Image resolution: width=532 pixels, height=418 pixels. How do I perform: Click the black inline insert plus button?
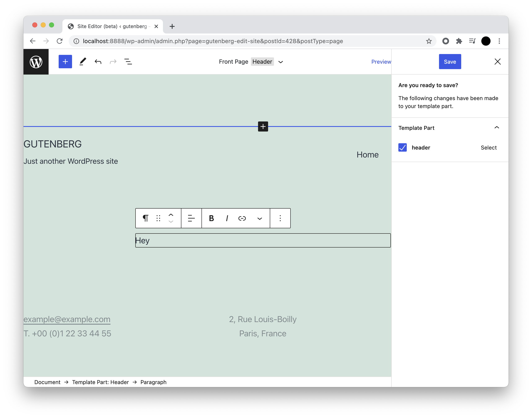click(x=263, y=126)
